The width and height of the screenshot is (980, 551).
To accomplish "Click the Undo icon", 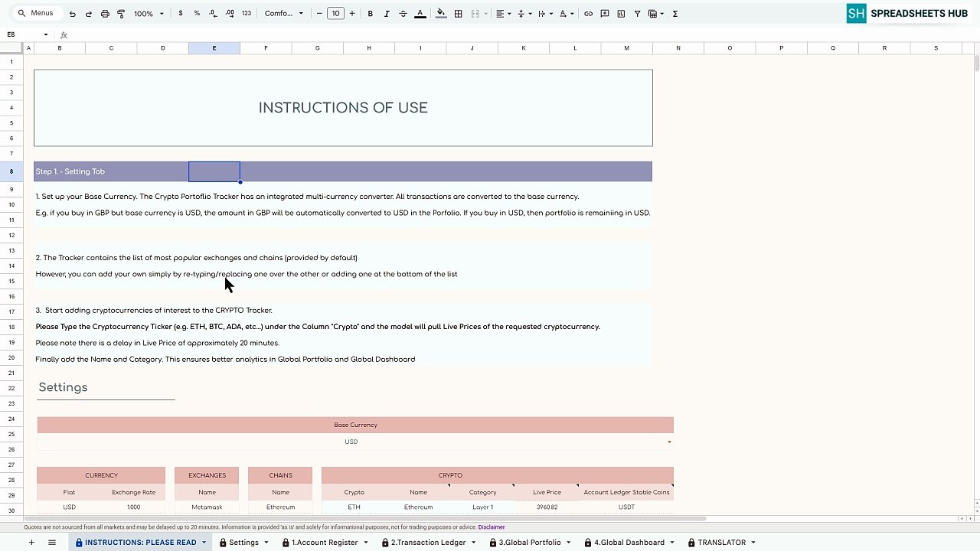I will tap(72, 14).
